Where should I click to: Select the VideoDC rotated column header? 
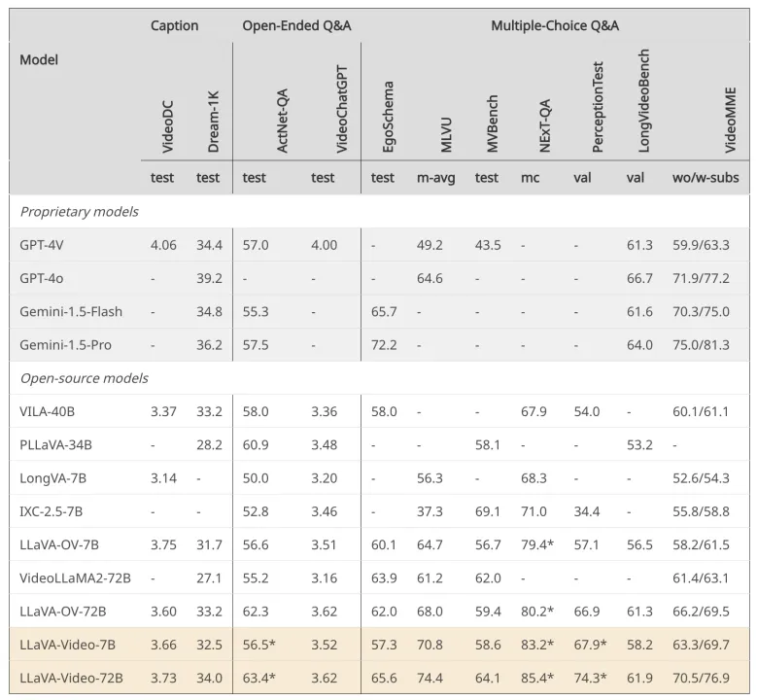(x=167, y=126)
